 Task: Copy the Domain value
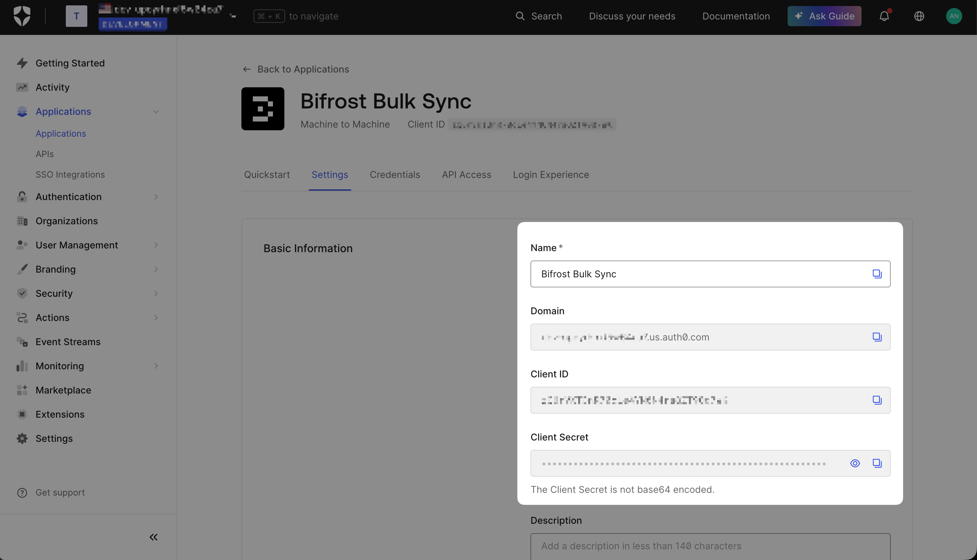tap(877, 337)
